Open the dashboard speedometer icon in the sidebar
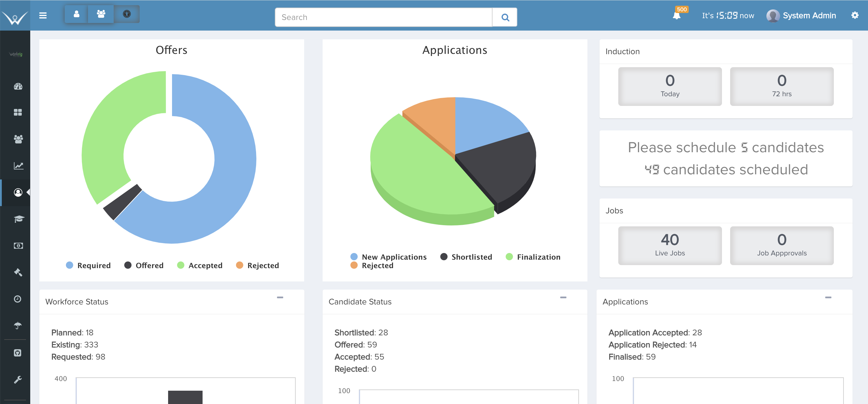868x404 pixels. (18, 86)
